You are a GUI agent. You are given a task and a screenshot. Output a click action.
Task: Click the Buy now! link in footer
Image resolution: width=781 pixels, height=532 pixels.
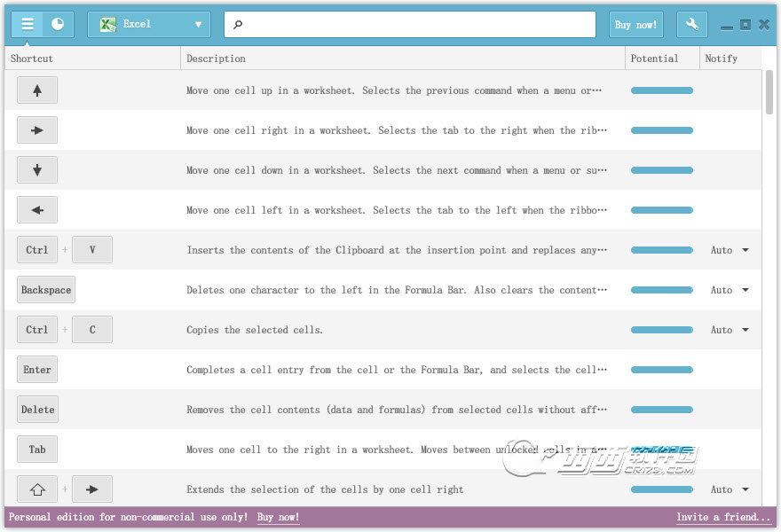278,517
